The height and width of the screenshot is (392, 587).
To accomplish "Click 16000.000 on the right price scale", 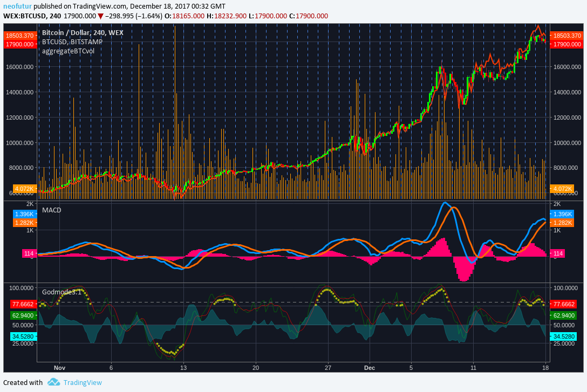I will pos(567,67).
